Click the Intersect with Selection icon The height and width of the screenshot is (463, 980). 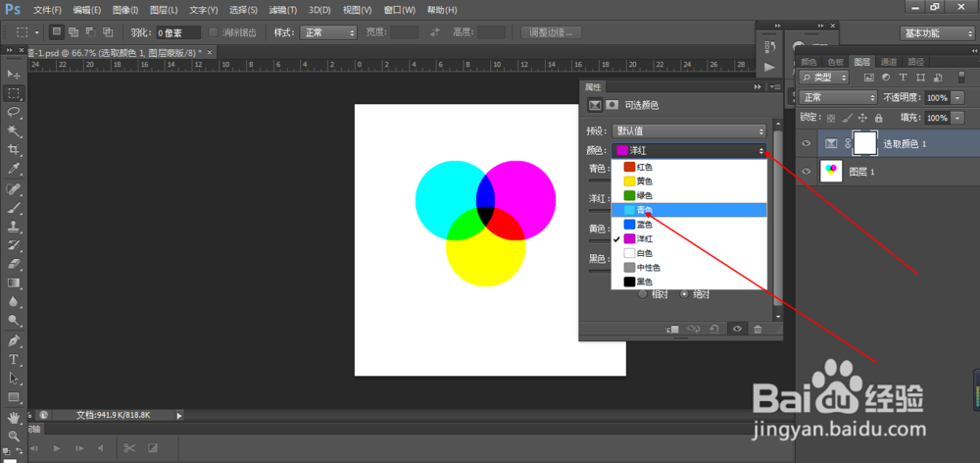click(108, 32)
